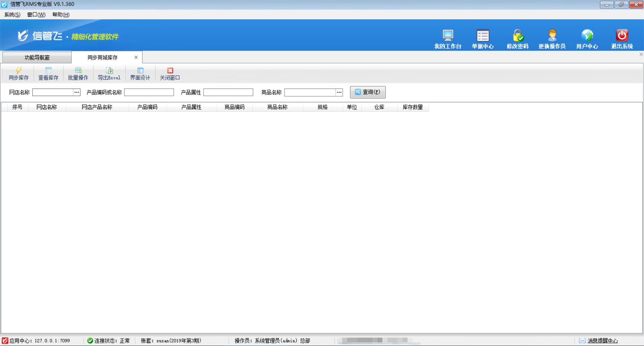The height and width of the screenshot is (346, 644).
Task: Click the 查询(F) search button
Action: pos(368,92)
